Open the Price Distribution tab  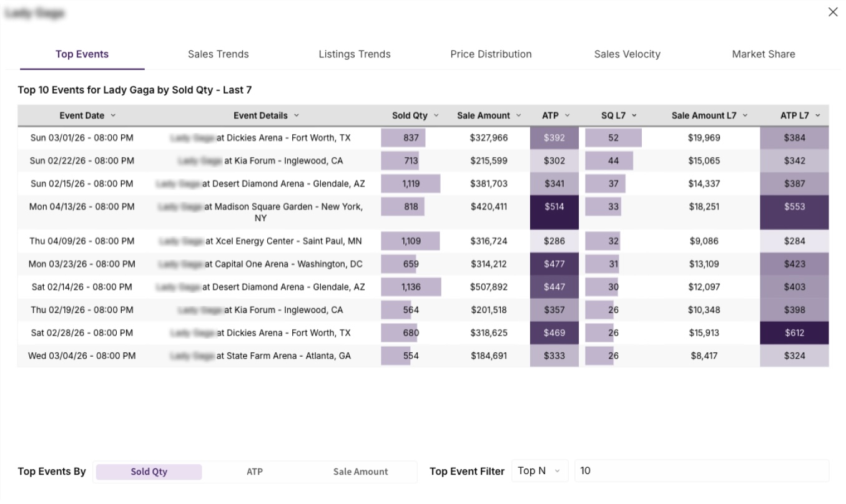coord(491,54)
